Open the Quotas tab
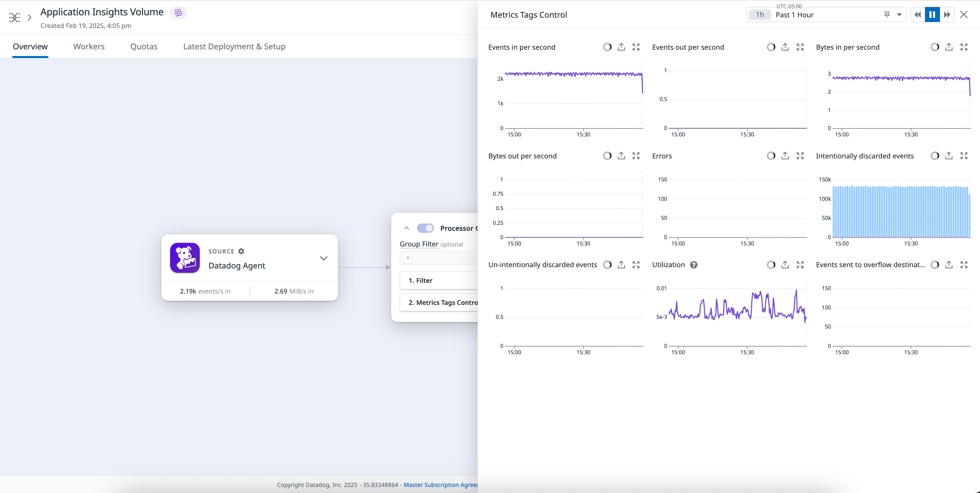 tap(144, 46)
